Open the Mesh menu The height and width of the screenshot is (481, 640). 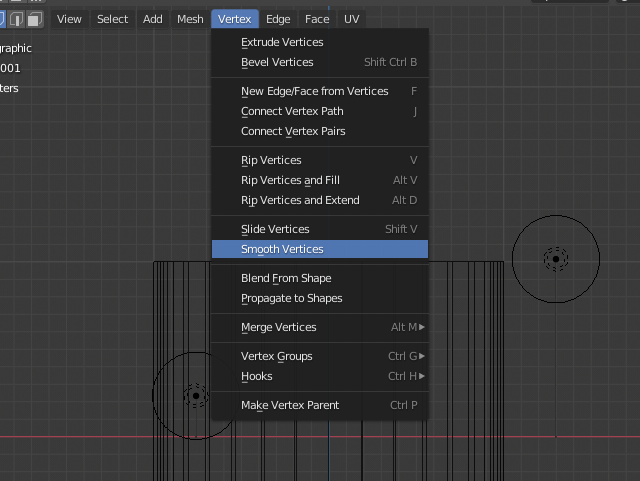[x=190, y=19]
